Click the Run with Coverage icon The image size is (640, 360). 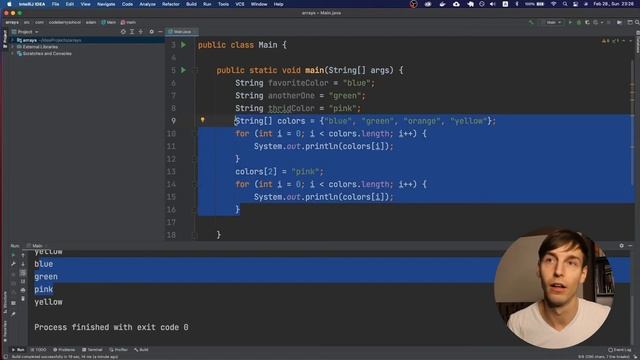tap(587, 22)
